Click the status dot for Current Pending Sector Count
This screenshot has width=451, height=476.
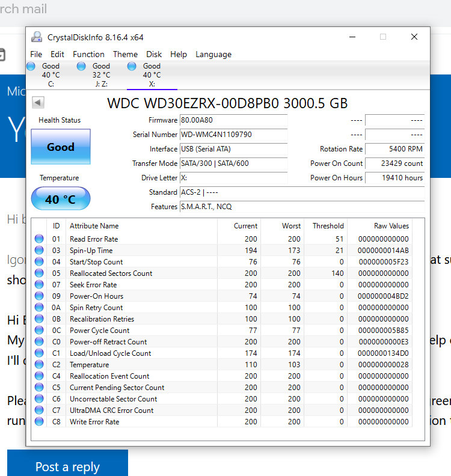click(x=39, y=387)
